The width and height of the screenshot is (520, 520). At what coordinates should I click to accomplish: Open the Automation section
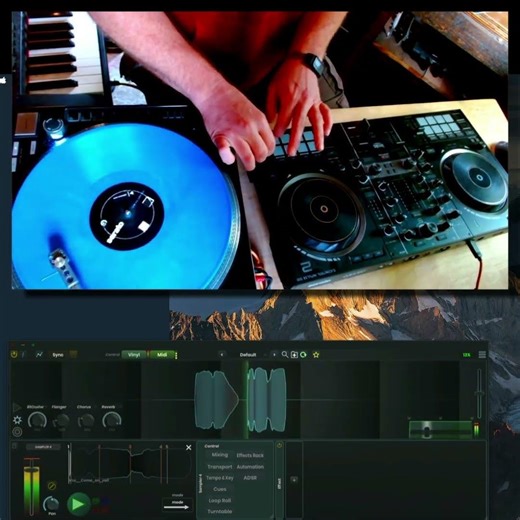250,467
